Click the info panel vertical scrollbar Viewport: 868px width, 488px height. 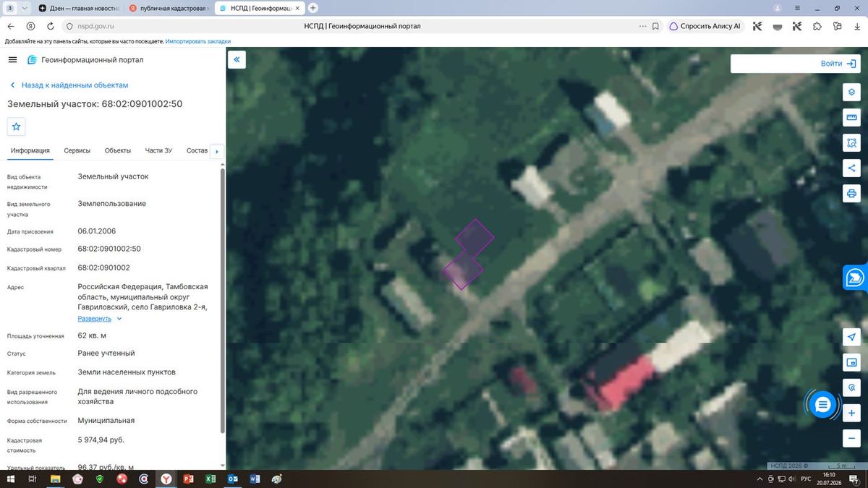(x=222, y=300)
